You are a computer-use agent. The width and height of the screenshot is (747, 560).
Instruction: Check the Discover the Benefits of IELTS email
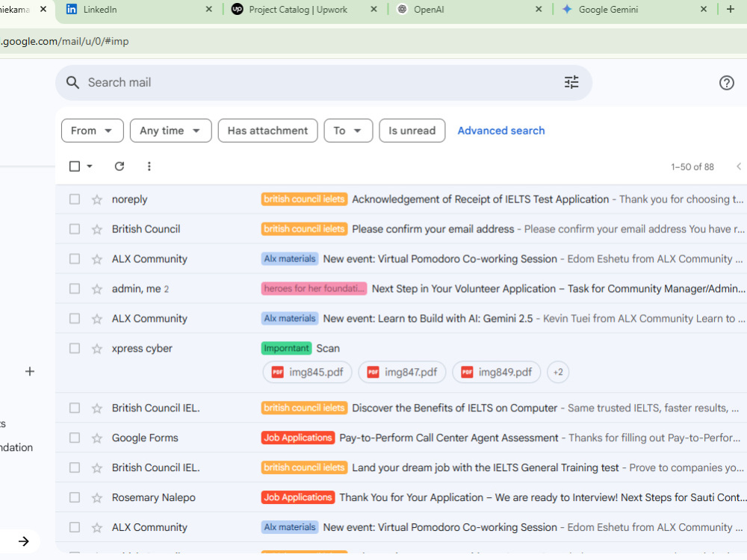point(74,408)
